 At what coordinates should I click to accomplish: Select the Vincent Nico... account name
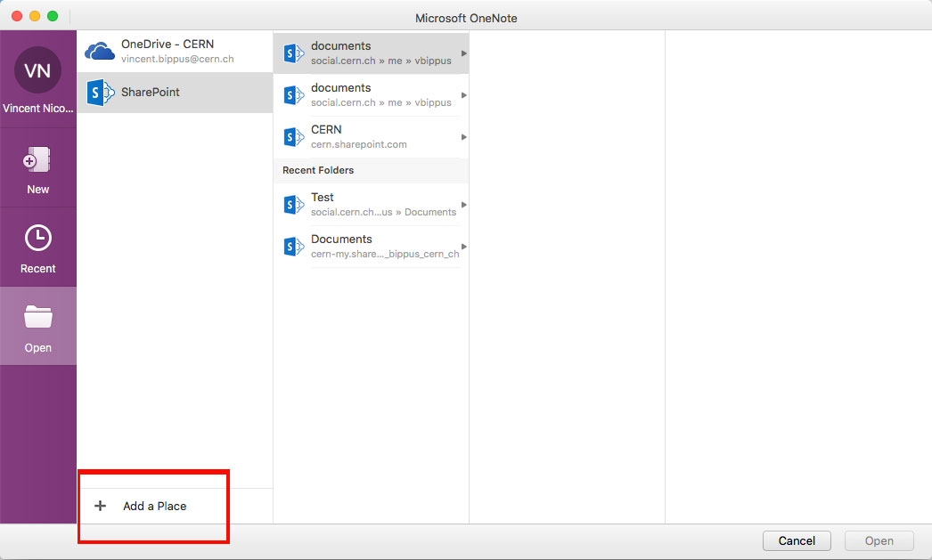pyautogui.click(x=38, y=109)
